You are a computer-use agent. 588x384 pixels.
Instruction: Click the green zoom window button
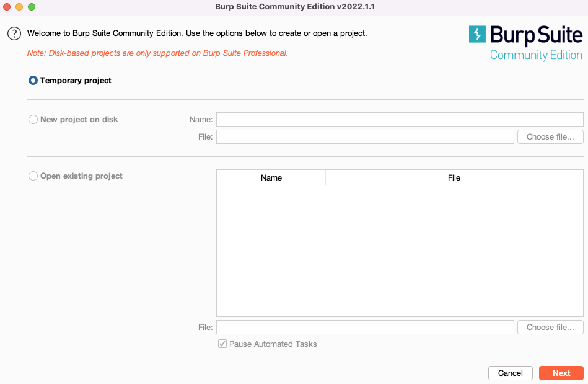coord(30,7)
